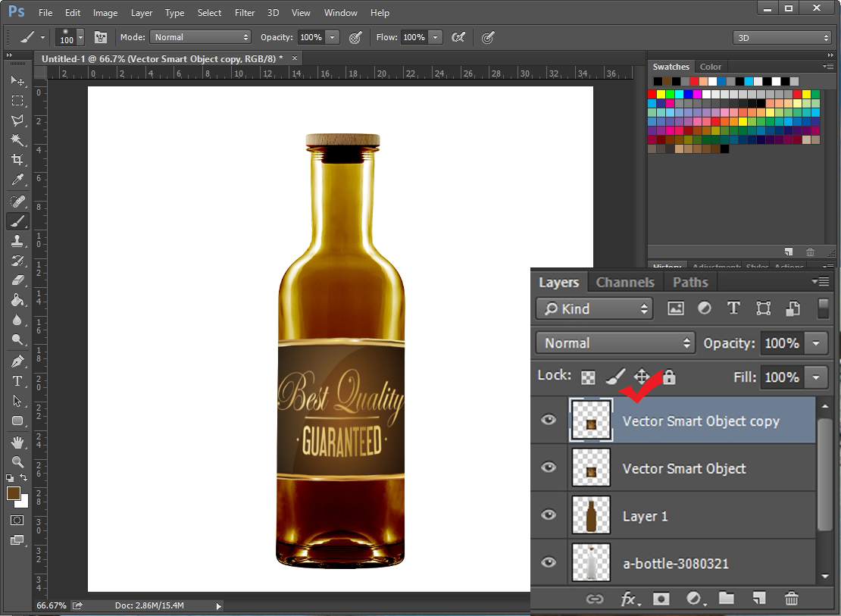Toggle layer filtering switch
This screenshot has width=841, height=616.
coord(824,309)
